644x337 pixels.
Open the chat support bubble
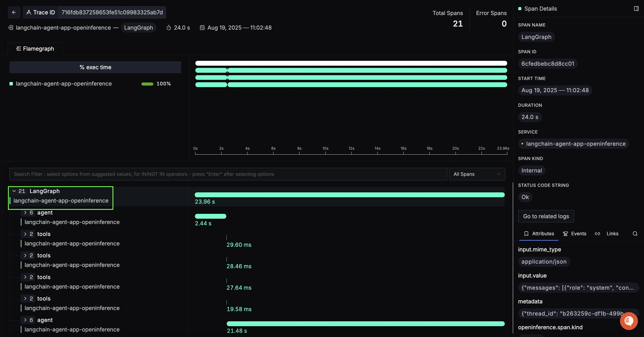(x=629, y=321)
